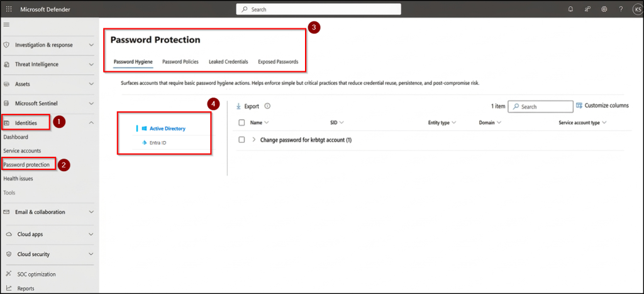Switch to the Leaked Credentials tab
This screenshot has width=644, height=294.
tap(228, 62)
